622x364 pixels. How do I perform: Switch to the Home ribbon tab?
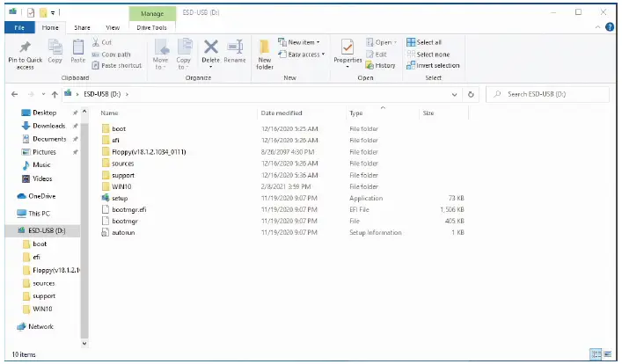(x=50, y=27)
